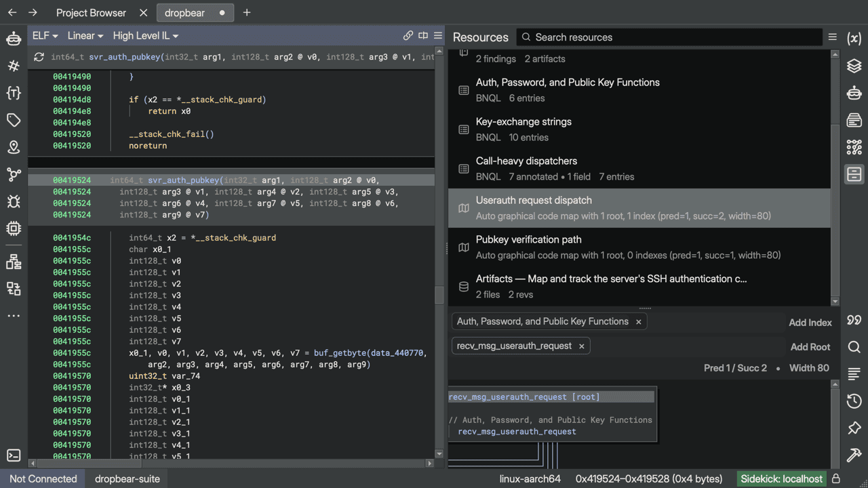Open the ELF view type dropdown

pyautogui.click(x=45, y=35)
